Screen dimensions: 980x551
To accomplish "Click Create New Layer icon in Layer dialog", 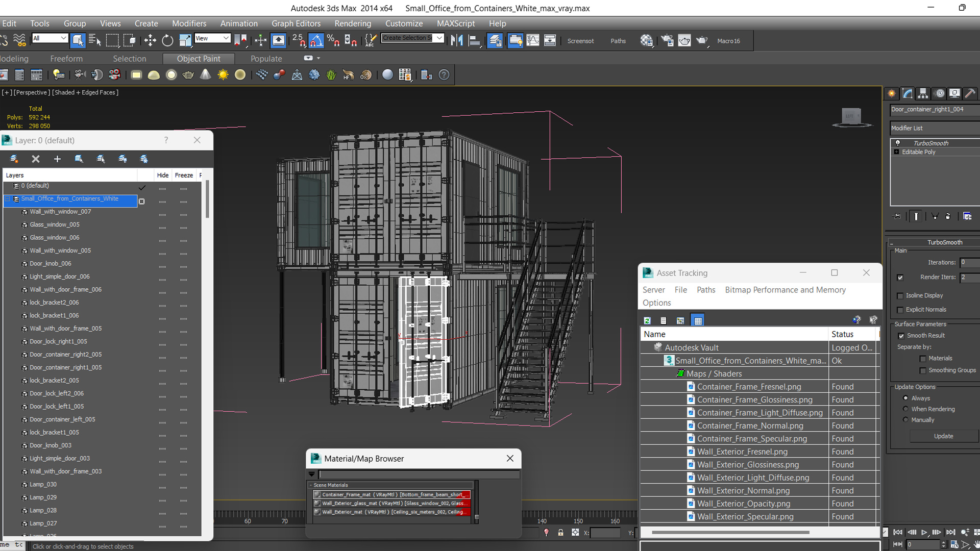I will [14, 159].
